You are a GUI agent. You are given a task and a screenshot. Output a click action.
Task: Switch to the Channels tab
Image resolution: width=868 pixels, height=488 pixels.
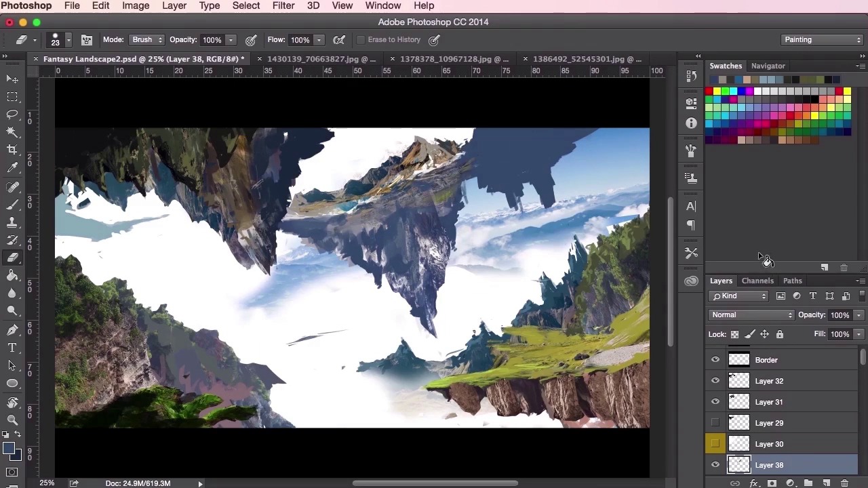click(757, 281)
